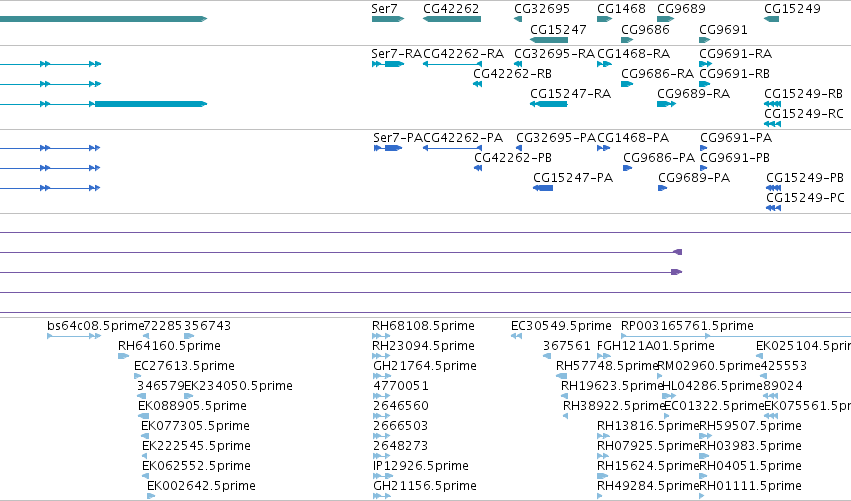The width and height of the screenshot is (851, 501).
Task: Open the 'CG15249' gene label
Action: (792, 9)
